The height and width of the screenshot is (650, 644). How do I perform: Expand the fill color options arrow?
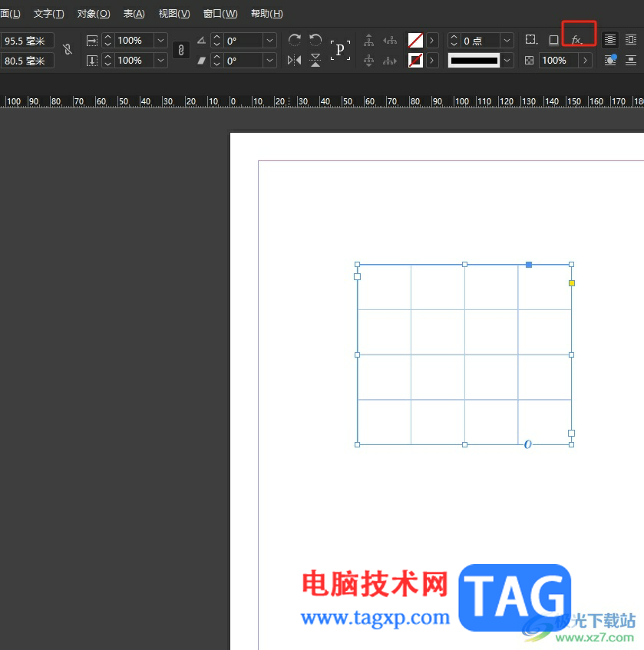click(432, 40)
